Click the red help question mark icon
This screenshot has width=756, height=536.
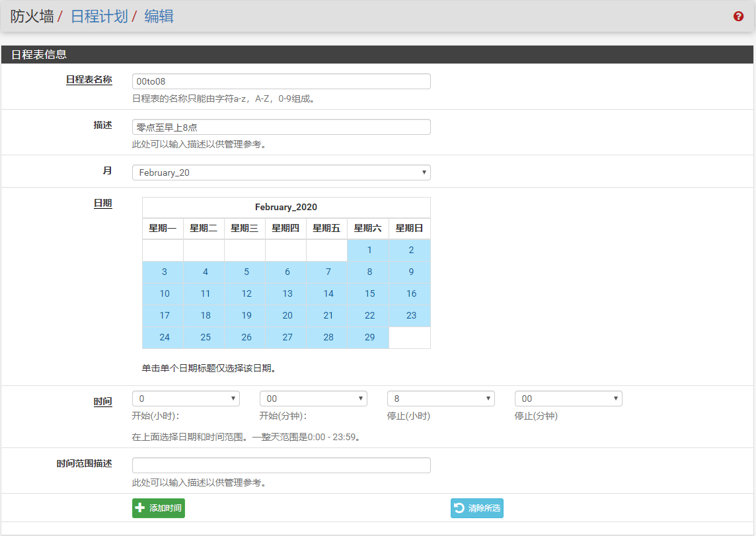point(738,17)
